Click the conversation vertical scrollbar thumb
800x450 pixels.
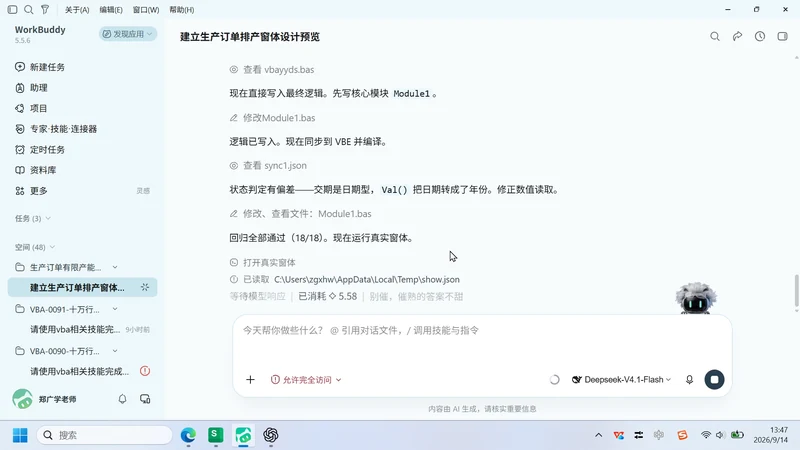[796, 291]
